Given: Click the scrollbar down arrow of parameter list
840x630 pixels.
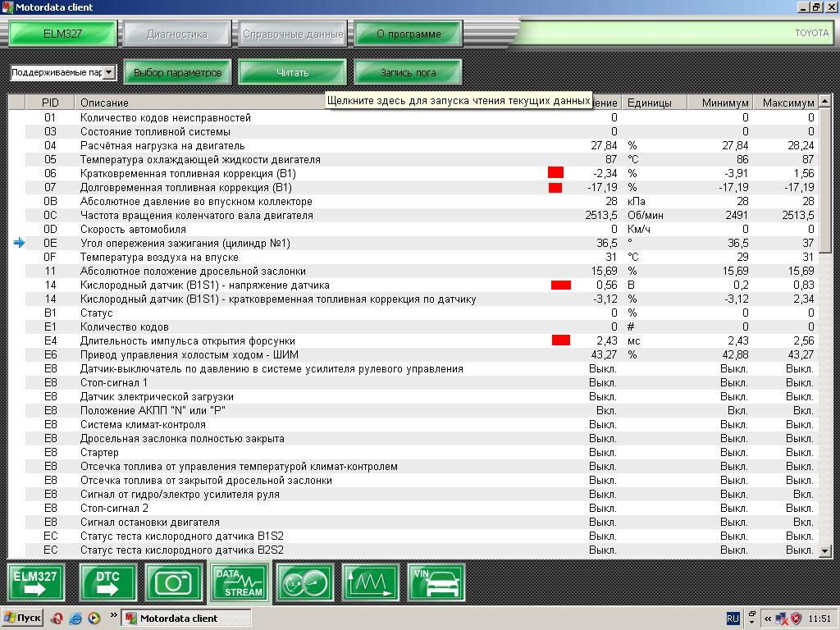Looking at the screenshot, I should [x=825, y=550].
